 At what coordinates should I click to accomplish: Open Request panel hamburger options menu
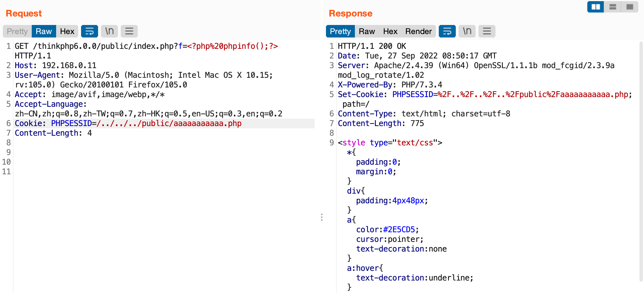[x=129, y=31]
